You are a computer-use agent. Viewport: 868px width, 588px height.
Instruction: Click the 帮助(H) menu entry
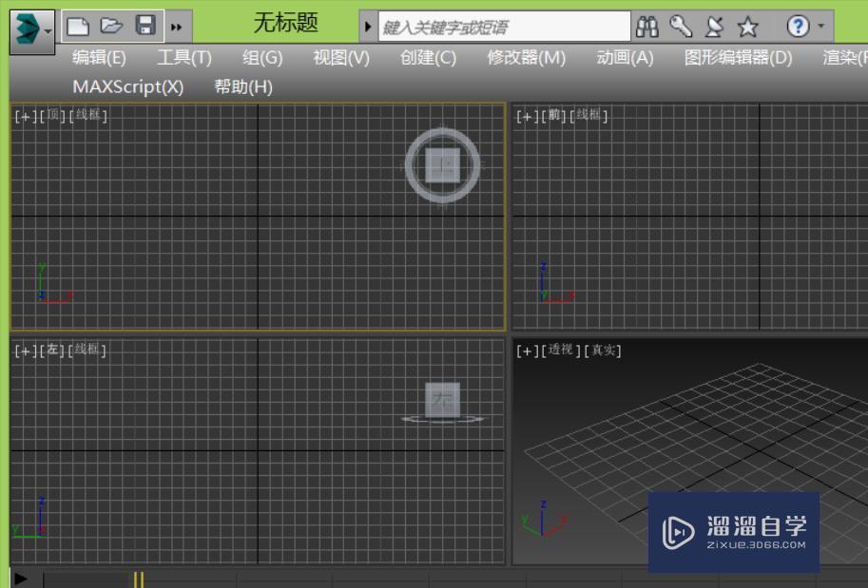pos(241,86)
